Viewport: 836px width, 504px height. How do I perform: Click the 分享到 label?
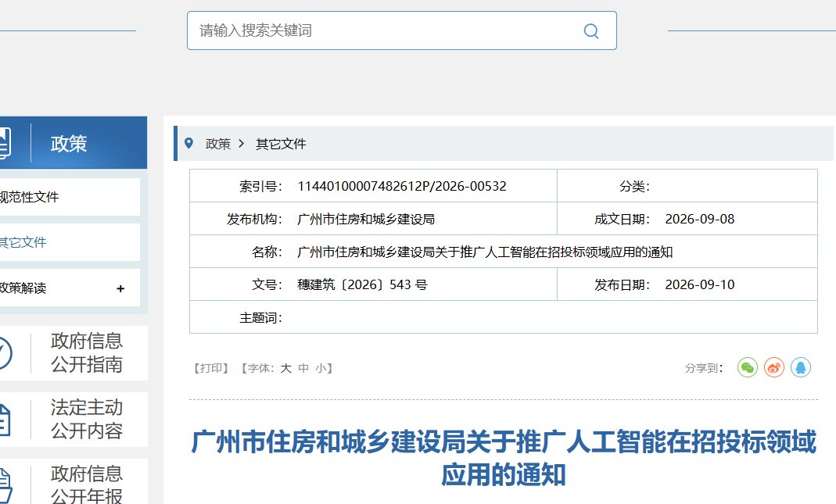(704, 368)
